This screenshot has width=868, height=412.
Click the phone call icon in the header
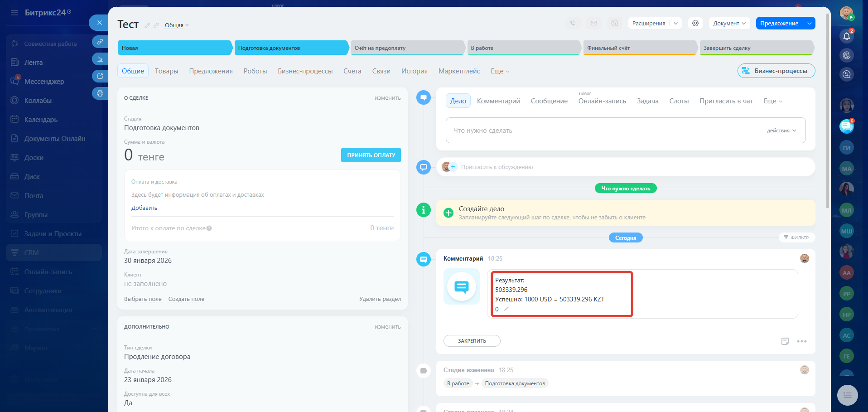[x=573, y=23]
